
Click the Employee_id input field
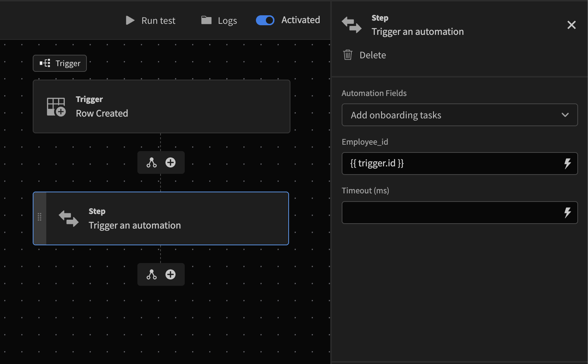click(x=460, y=164)
